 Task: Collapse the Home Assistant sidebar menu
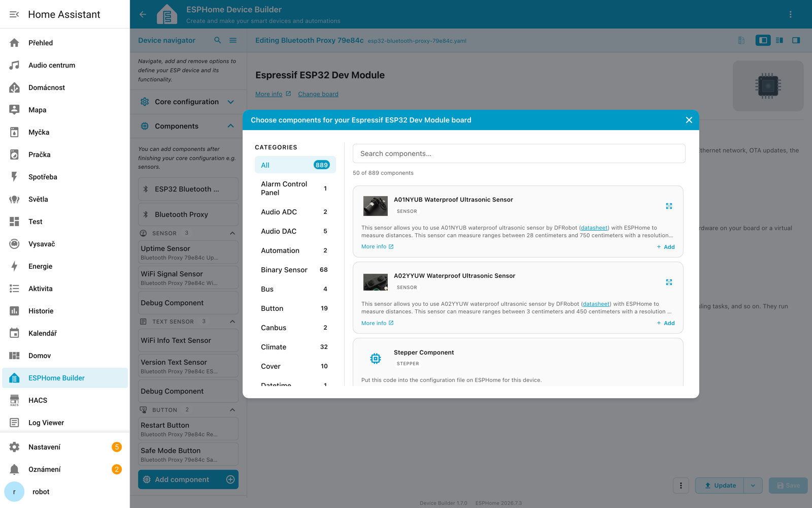(14, 14)
